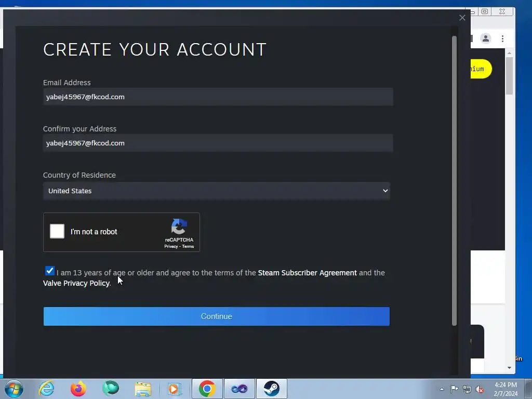The height and width of the screenshot is (399, 532).
Task: Open the network status tray icon
Action: click(467, 390)
